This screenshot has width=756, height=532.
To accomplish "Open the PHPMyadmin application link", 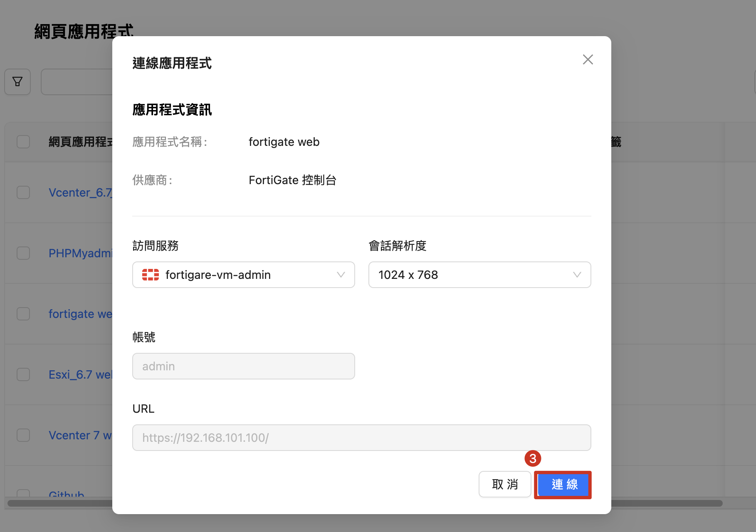I will (x=80, y=253).
